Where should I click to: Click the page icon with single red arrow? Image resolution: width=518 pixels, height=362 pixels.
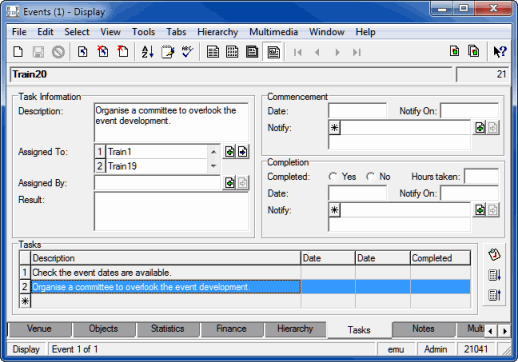point(123,52)
